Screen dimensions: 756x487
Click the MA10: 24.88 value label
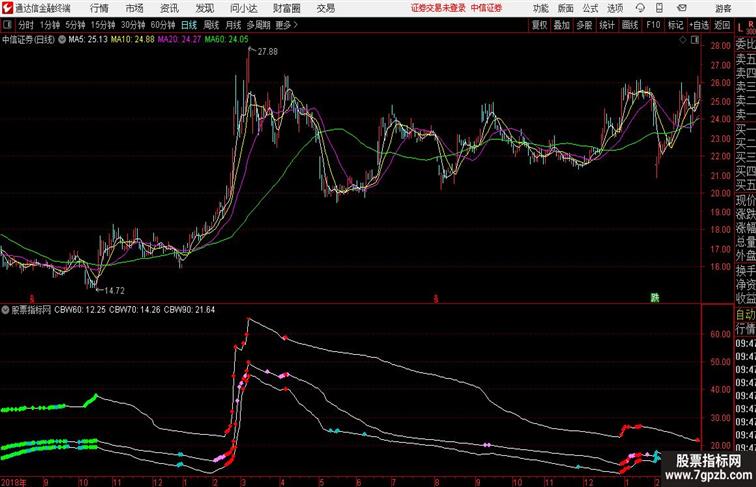(x=133, y=40)
